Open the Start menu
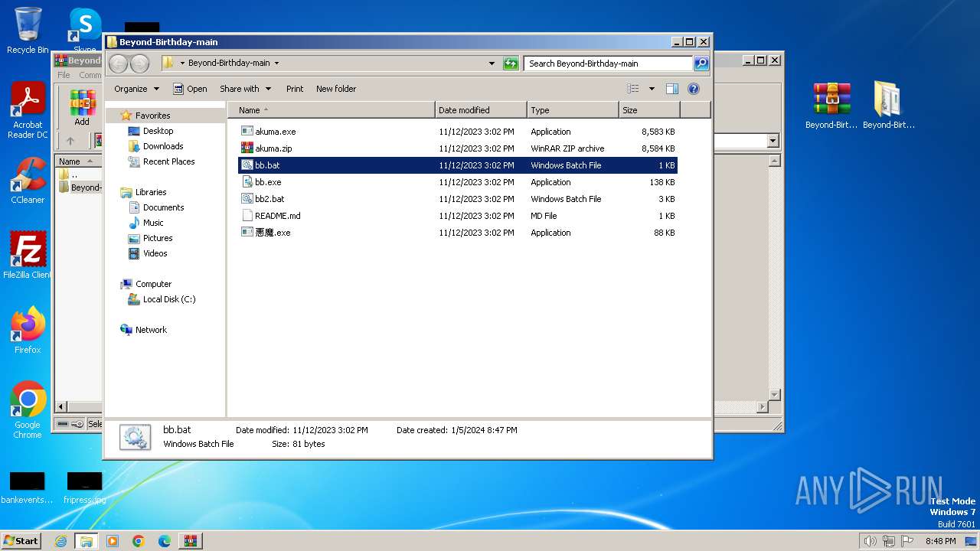Viewport: 980px width, 551px height. 21,541
